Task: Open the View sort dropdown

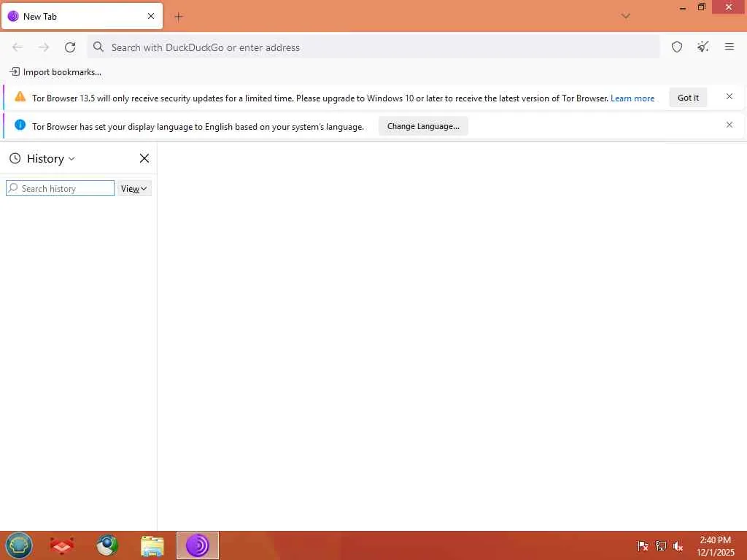Action: pyautogui.click(x=134, y=189)
